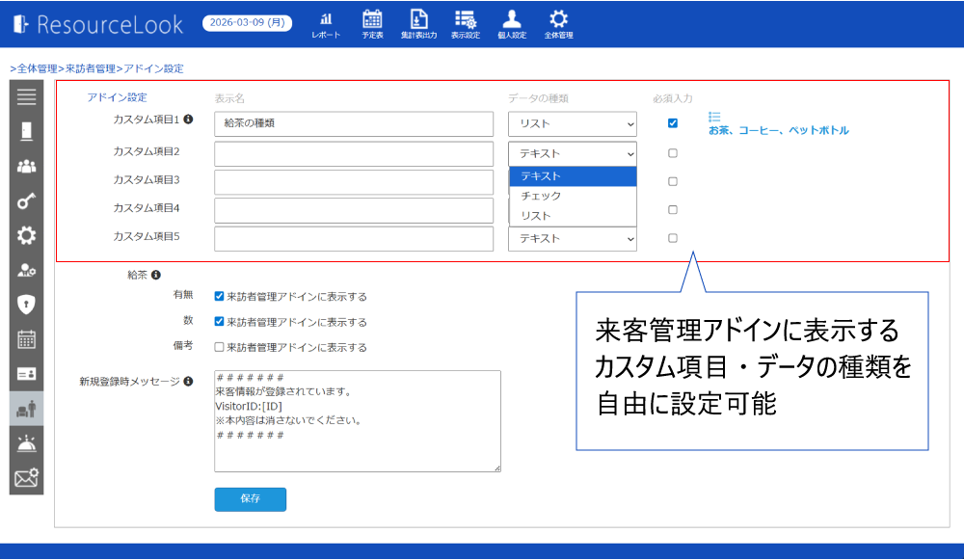Open 予定表 calendar in top toolbar
964x560 pixels.
[x=372, y=24]
